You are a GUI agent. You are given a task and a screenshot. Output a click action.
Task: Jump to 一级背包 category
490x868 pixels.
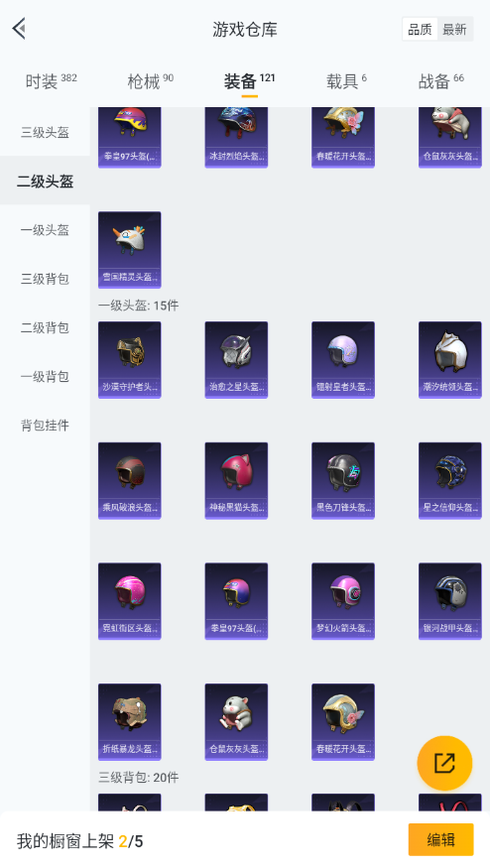45,376
